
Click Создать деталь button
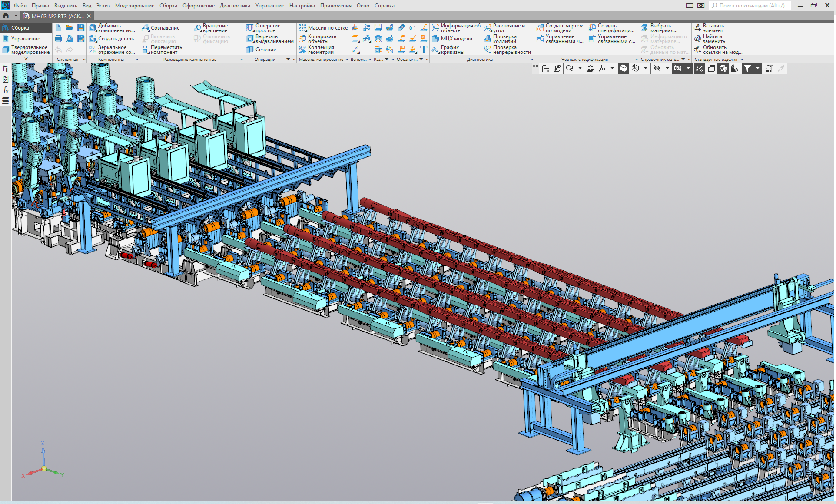[x=116, y=39]
